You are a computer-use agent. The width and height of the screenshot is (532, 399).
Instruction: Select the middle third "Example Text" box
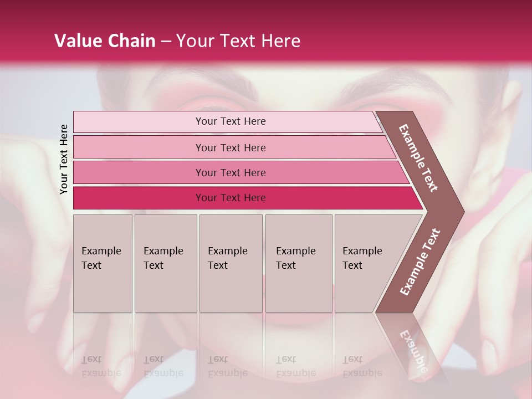coord(231,263)
